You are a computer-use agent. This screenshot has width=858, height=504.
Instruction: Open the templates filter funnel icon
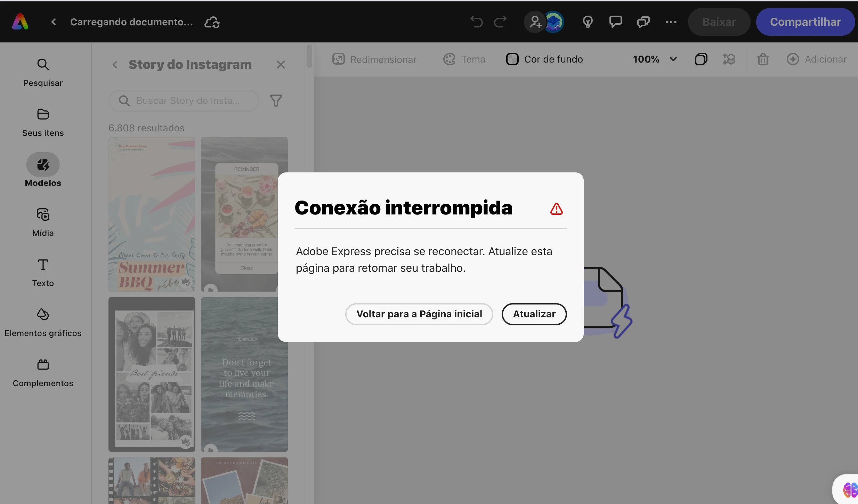pyautogui.click(x=276, y=101)
